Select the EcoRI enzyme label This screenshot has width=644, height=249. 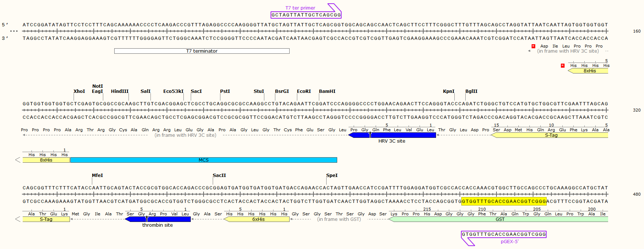click(x=304, y=91)
